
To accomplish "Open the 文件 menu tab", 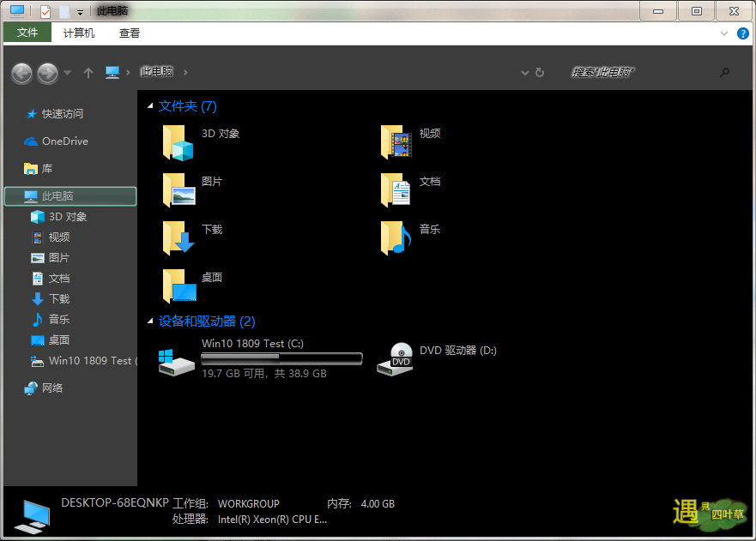I will click(27, 33).
